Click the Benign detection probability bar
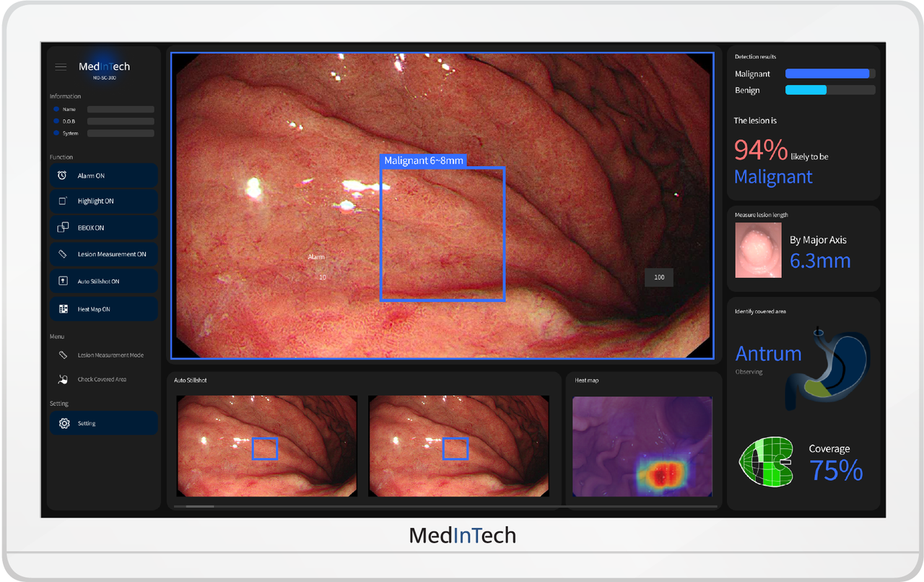The image size is (924, 582). click(830, 90)
